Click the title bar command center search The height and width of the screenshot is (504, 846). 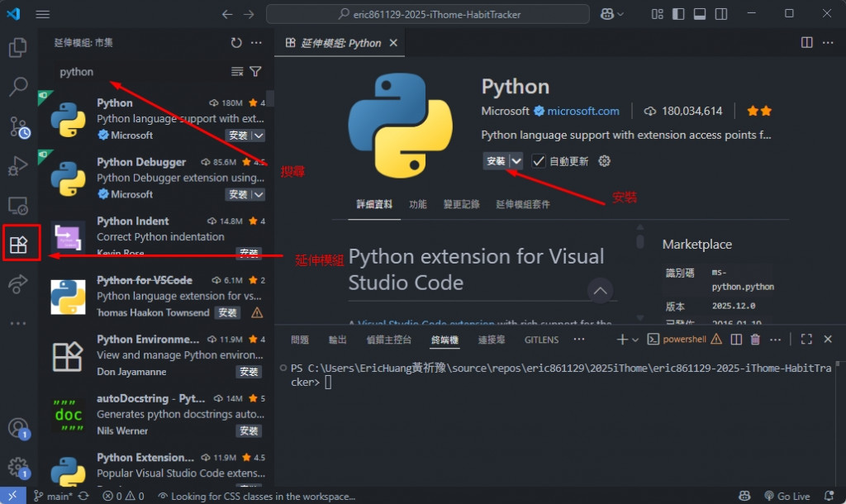point(427,14)
